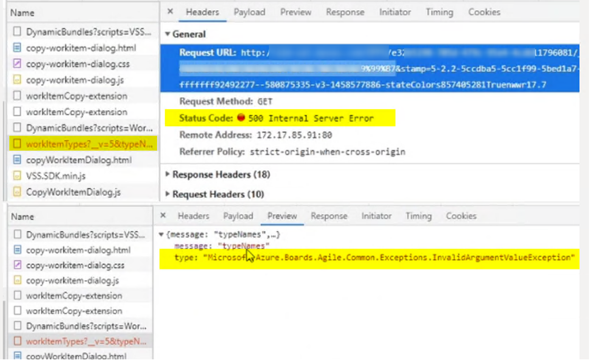Collapse the General section
Viewport: 592px width, 364px height.
167,34
